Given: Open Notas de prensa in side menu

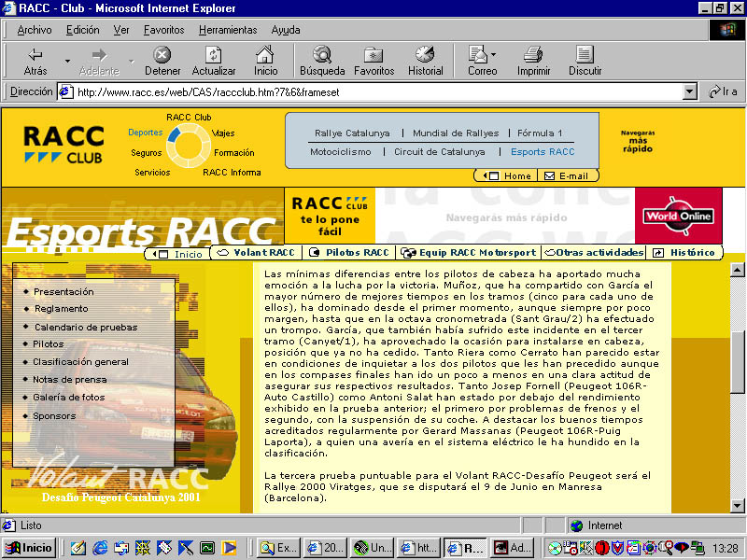Looking at the screenshot, I should click(x=69, y=380).
